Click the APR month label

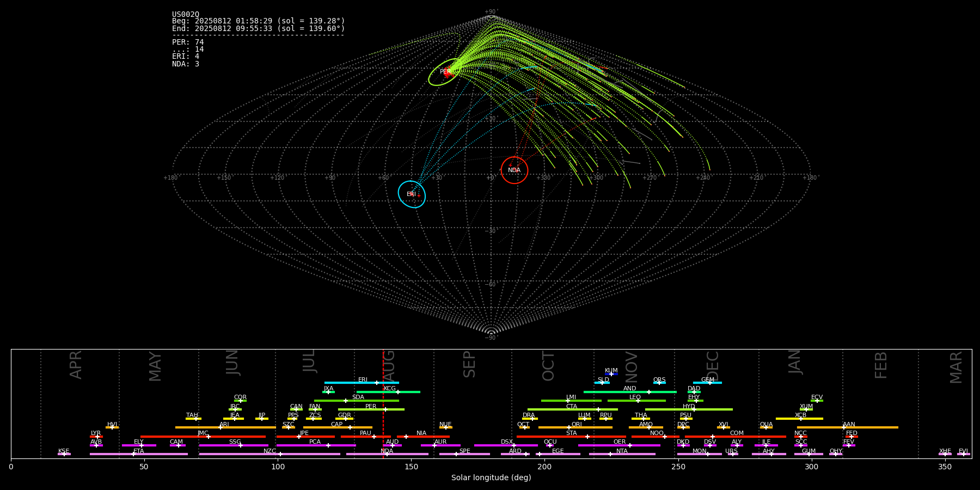(76, 365)
